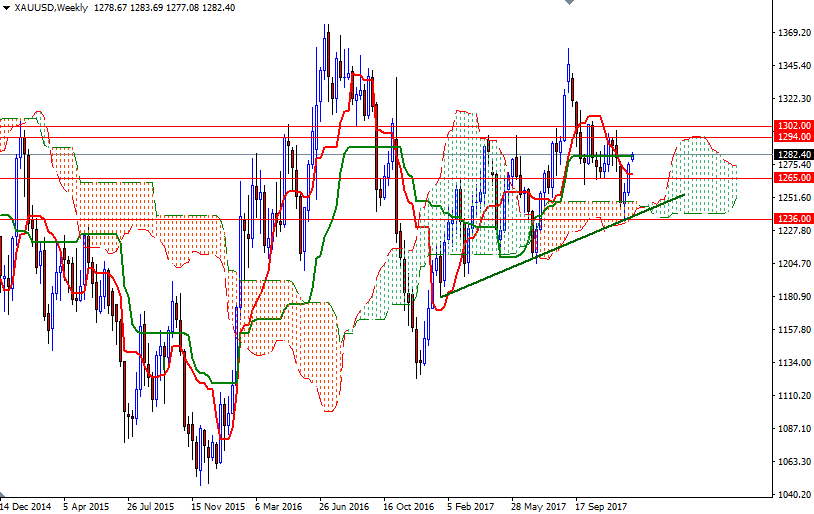The height and width of the screenshot is (514, 814).
Task: Click the 6 Mar 2016 date label
Action: point(278,506)
